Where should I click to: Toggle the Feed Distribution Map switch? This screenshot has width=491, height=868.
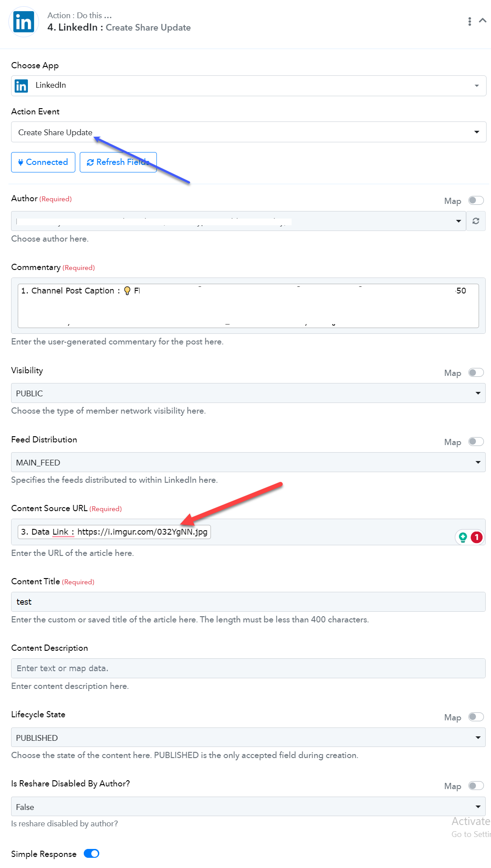coord(476,442)
